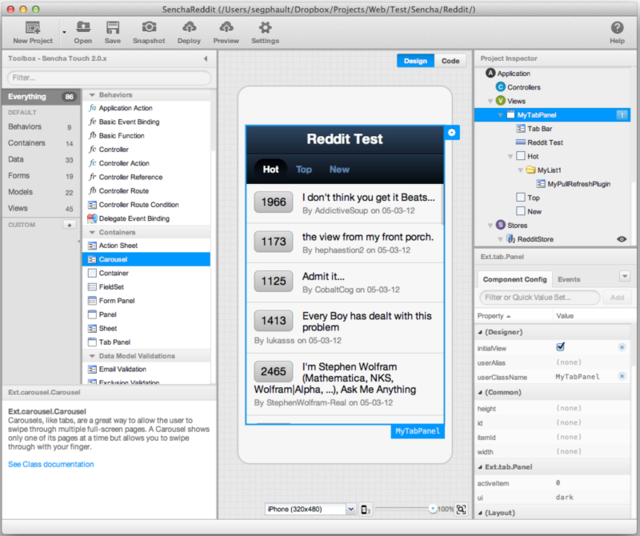The image size is (640, 536).
Task: Select the Views toolbox category
Action: coord(40,208)
